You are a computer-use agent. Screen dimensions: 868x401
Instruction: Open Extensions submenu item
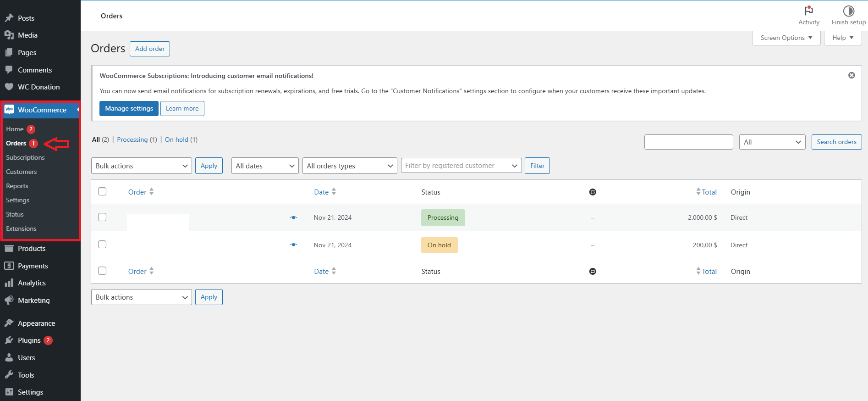click(21, 228)
